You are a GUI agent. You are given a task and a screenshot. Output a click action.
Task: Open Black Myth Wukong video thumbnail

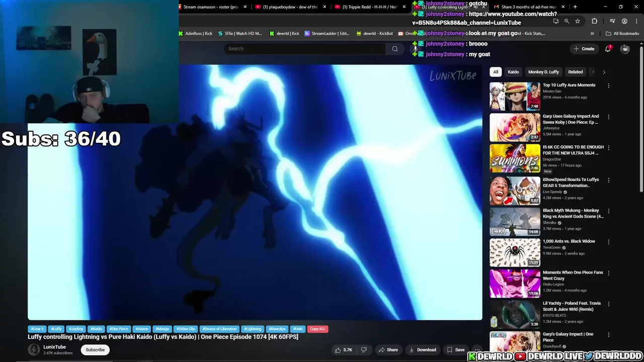click(515, 221)
